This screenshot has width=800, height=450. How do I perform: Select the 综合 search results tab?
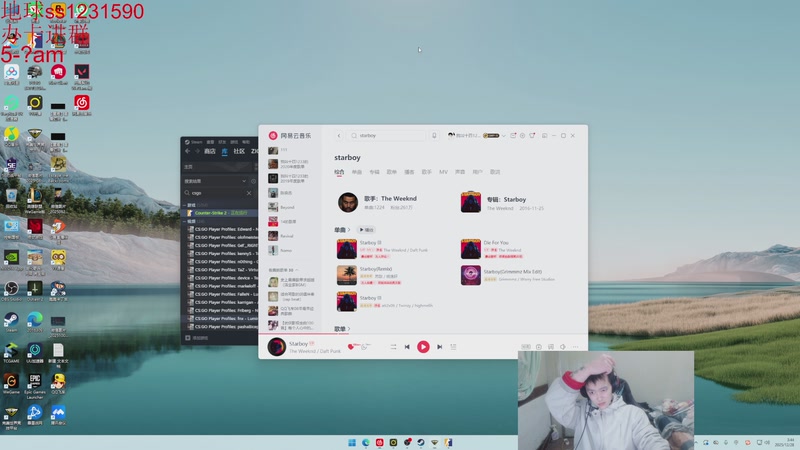click(x=339, y=172)
